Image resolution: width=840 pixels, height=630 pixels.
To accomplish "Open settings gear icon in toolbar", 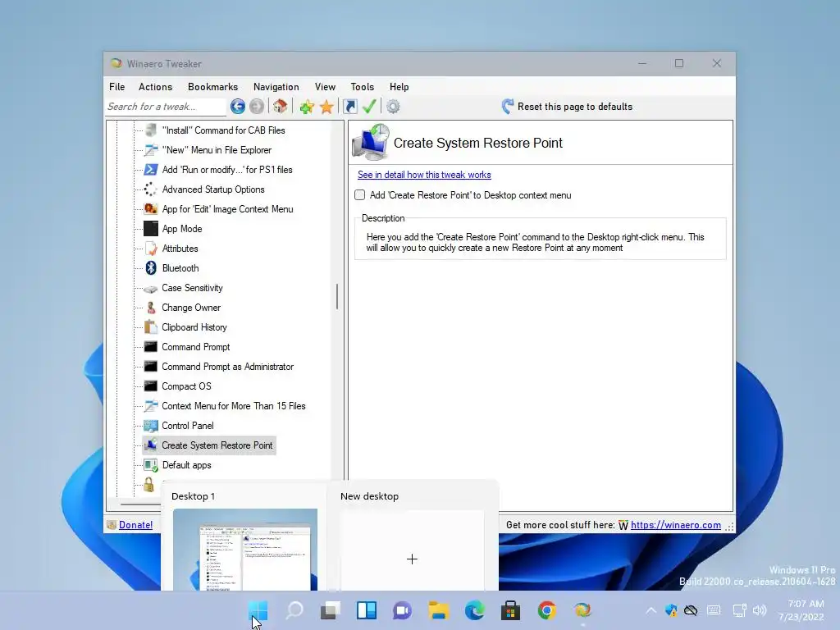I will pos(393,107).
